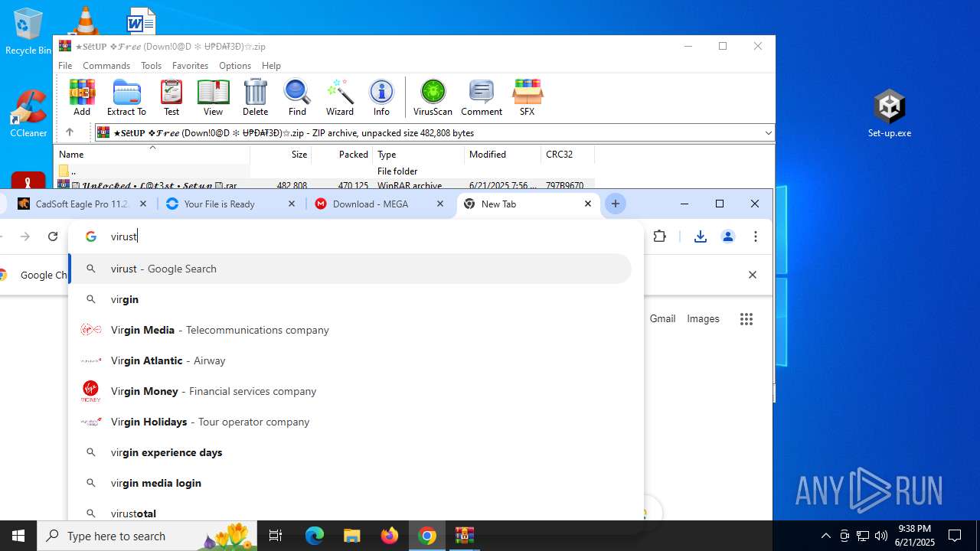The image size is (980, 551).
Task: Choose Virgin Media suggestion
Action: [x=350, y=330]
